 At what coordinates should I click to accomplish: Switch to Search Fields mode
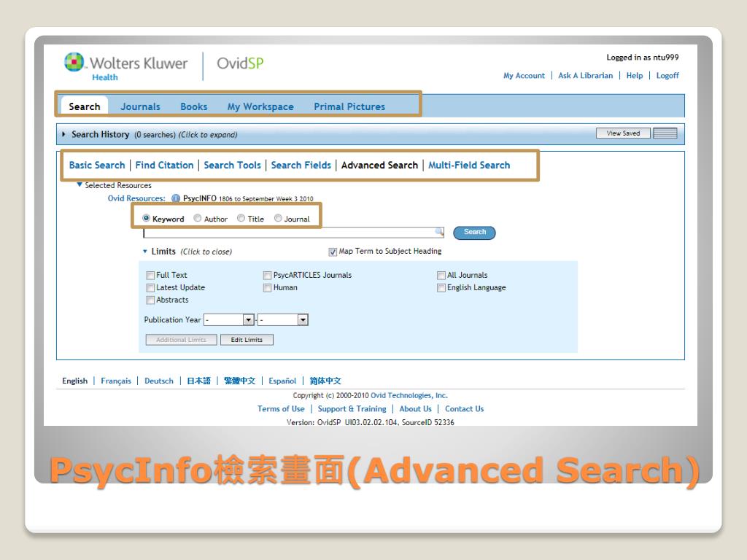pyautogui.click(x=301, y=166)
